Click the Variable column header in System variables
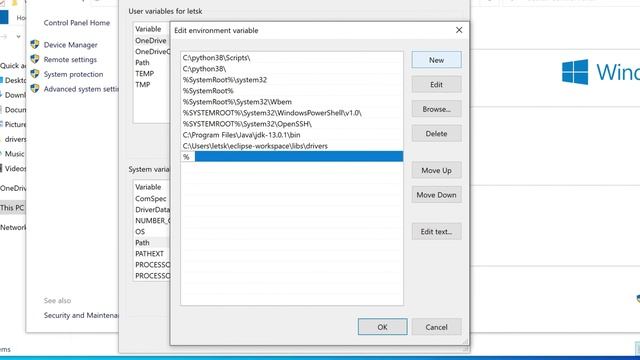Screen dimensions: 640x360 tap(152, 187)
